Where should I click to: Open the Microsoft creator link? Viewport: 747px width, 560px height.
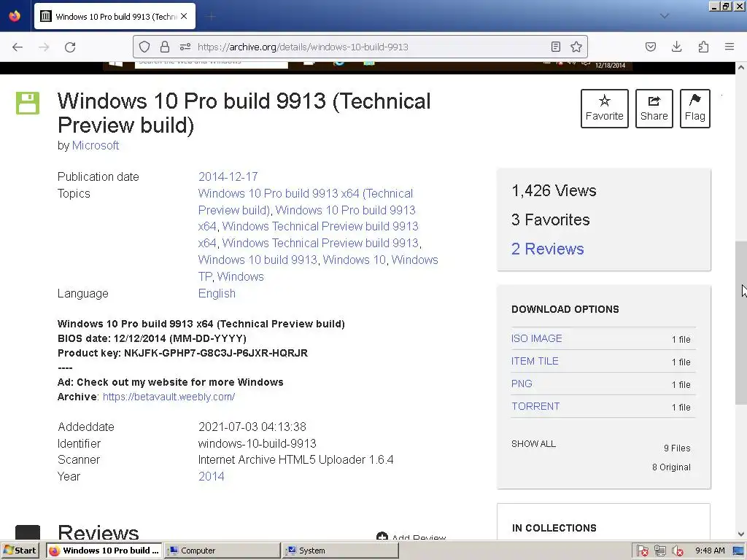pos(96,145)
